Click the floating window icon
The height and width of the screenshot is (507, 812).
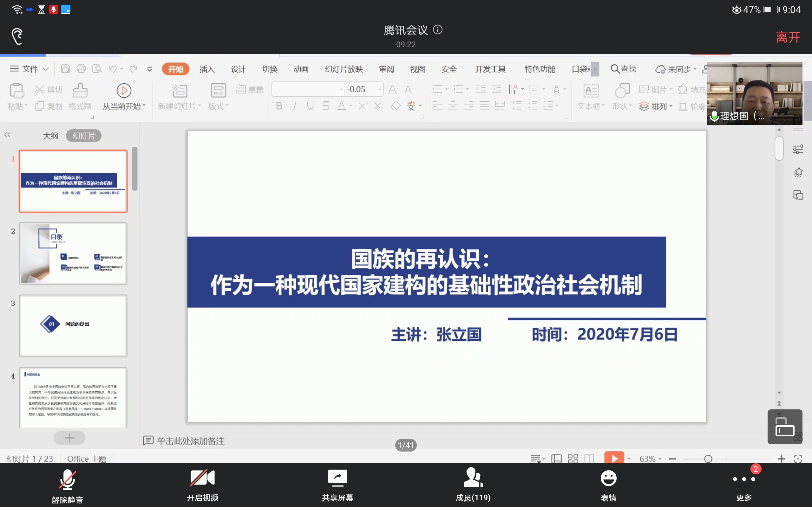[x=784, y=427]
